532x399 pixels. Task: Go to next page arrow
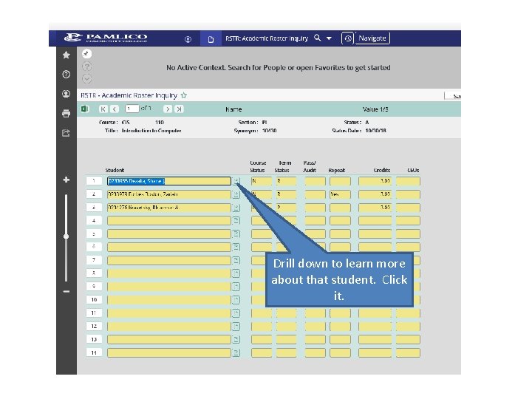click(x=168, y=109)
